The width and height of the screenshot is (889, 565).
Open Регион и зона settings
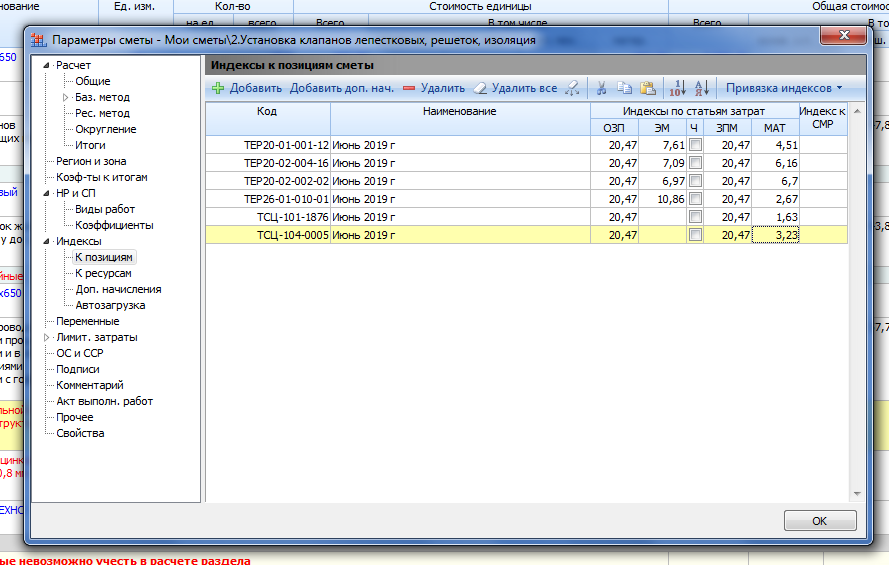91,162
